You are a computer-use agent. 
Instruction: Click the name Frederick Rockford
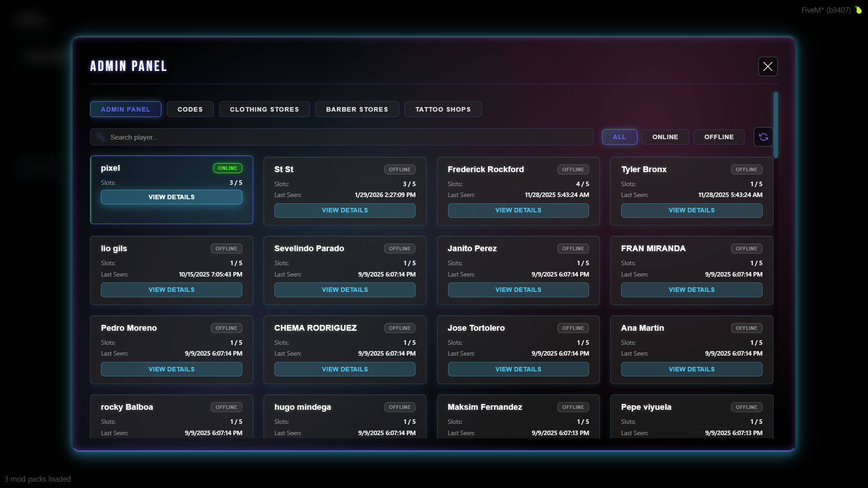coord(486,169)
